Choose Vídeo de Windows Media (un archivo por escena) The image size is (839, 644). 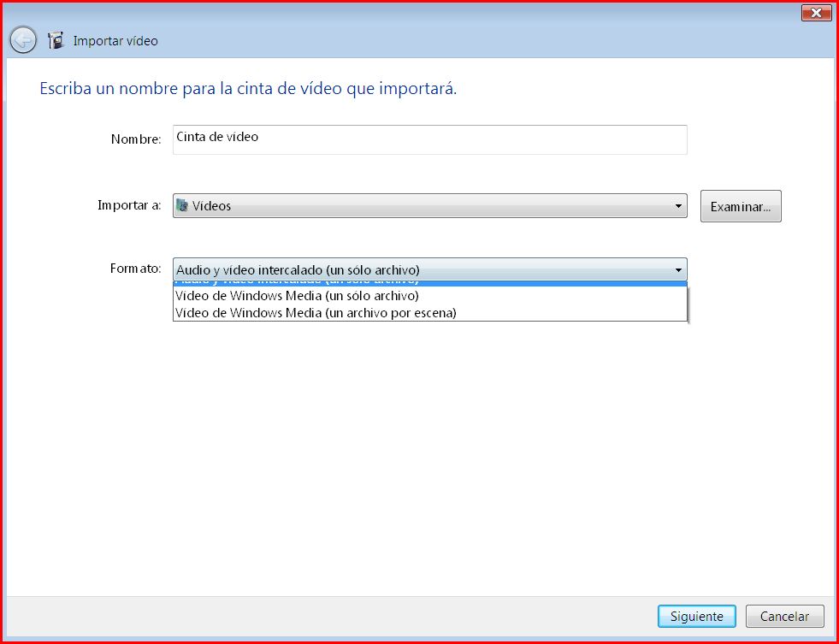(429, 313)
